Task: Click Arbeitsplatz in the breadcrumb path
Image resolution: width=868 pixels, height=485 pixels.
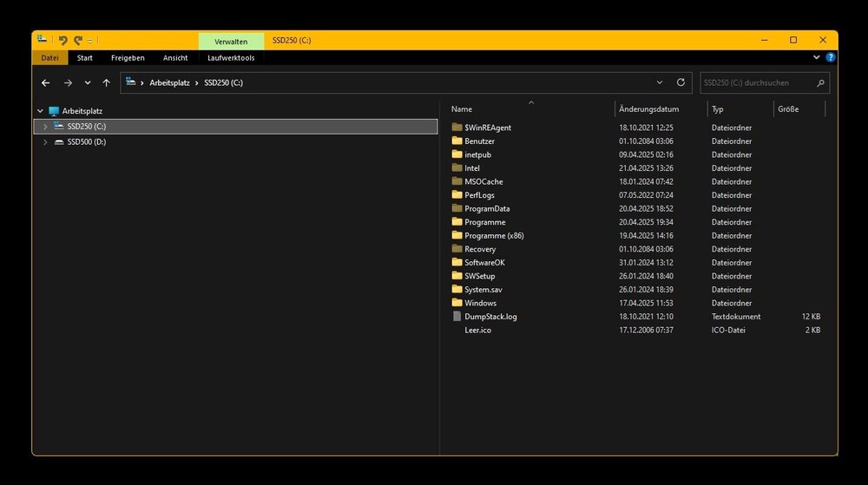Action: pyautogui.click(x=169, y=82)
